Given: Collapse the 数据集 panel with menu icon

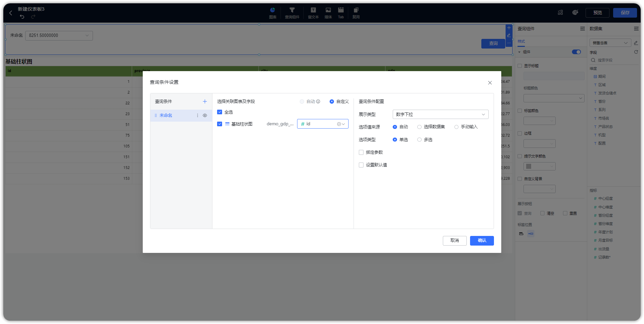Looking at the screenshot, I should pos(636,29).
